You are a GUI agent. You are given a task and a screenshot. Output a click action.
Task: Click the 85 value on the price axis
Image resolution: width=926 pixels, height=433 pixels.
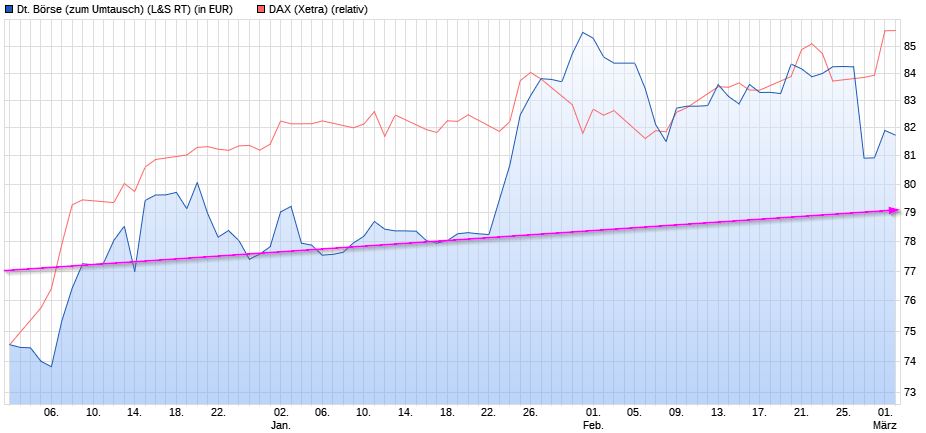pos(910,46)
